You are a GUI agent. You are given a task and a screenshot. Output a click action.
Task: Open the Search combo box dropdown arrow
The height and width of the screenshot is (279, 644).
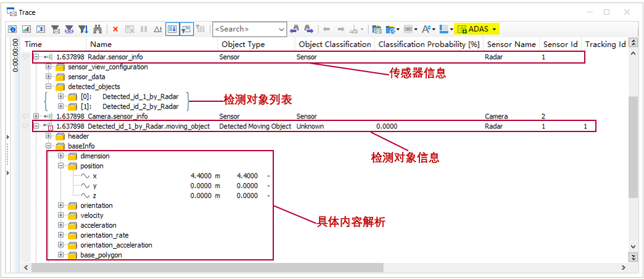[x=281, y=29]
